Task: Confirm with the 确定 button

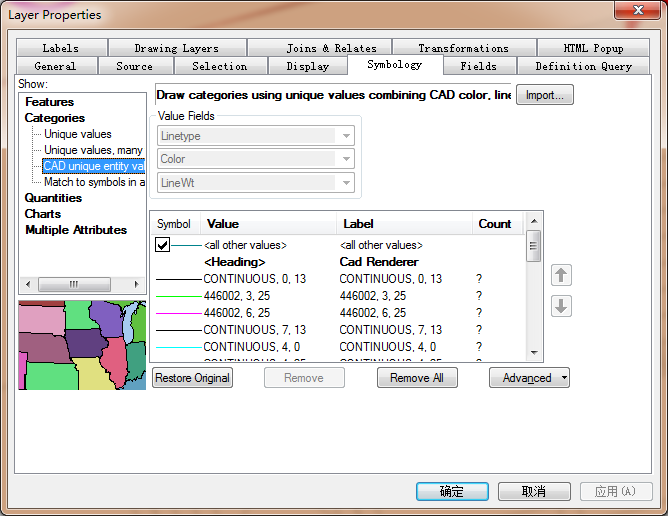Action: click(x=452, y=491)
